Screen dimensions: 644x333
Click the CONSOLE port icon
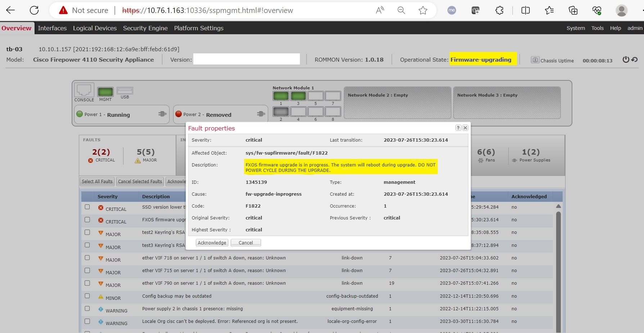(x=84, y=90)
